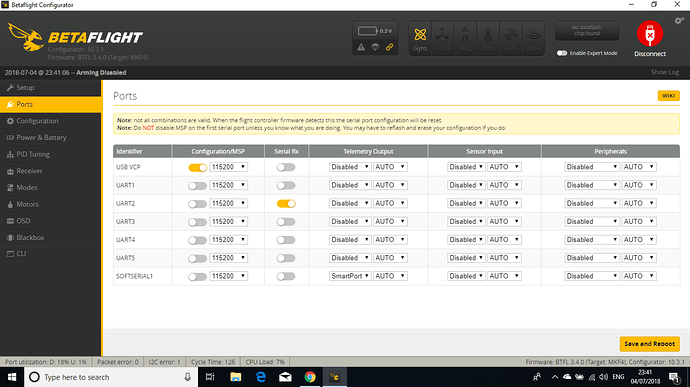Click the Accel sensor icon
This screenshot has width=690, height=387.
(x=442, y=38)
